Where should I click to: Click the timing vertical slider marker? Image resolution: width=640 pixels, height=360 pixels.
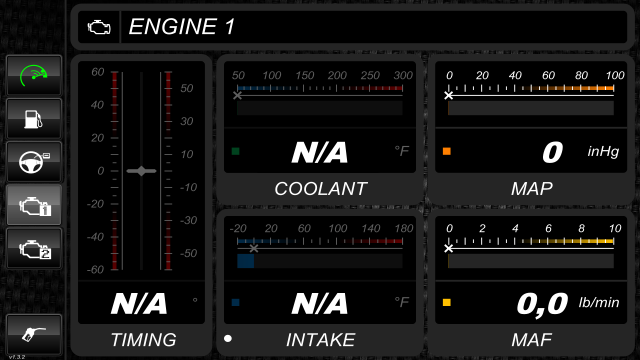pyautogui.click(x=141, y=171)
